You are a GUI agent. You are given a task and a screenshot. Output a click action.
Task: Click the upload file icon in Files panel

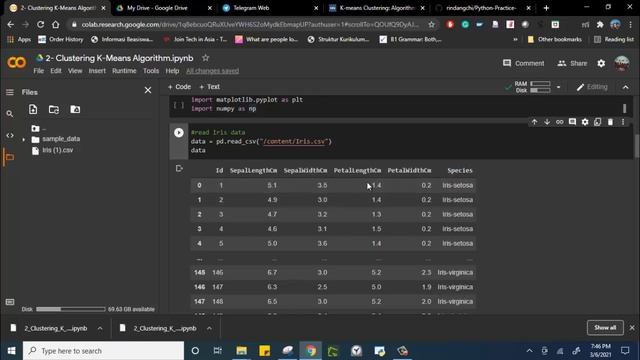[33, 109]
